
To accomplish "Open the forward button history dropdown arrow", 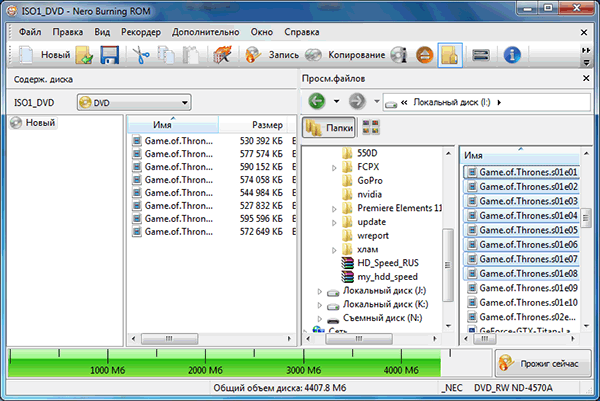I will (x=377, y=101).
